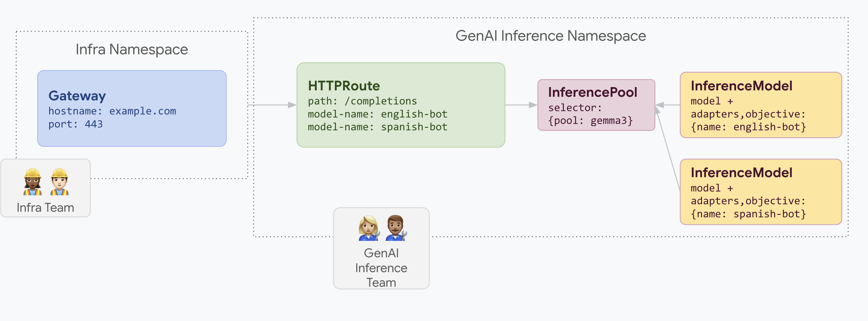Click the {pool: gemma3} selector text
The image size is (868, 321).
click(590, 121)
